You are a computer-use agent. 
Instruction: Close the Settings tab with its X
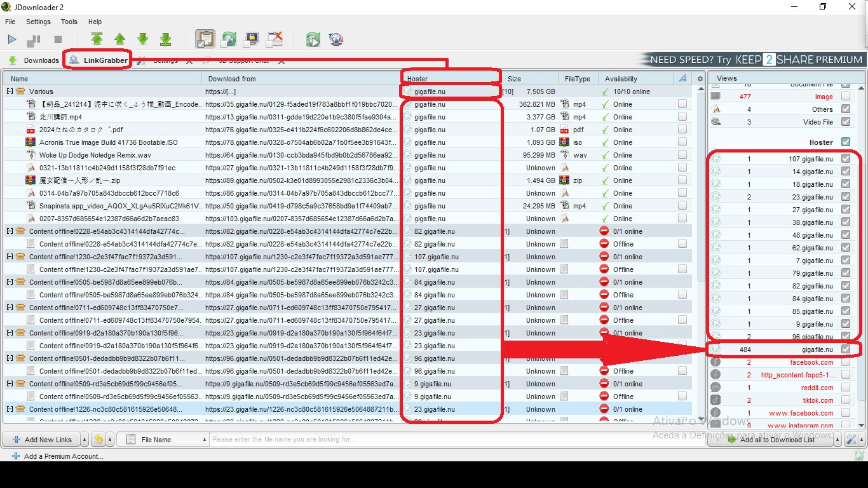189,61
